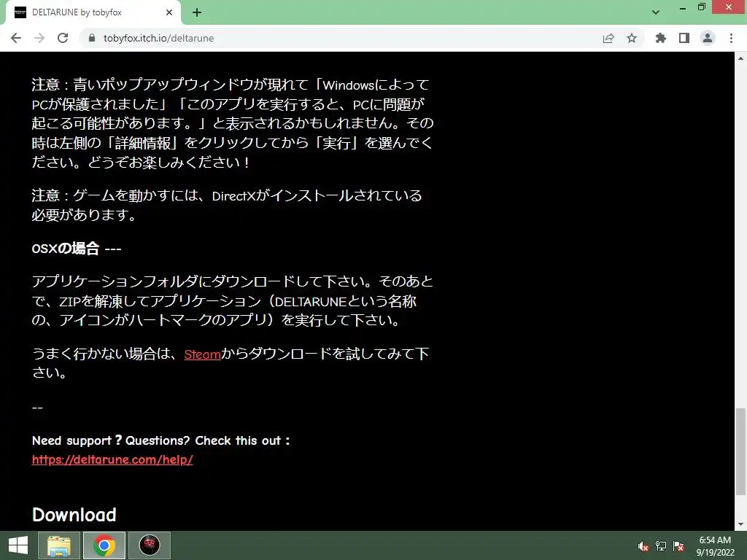Open the https://deltarune.com/help/ link
The width and height of the screenshot is (747, 560).
(112, 459)
